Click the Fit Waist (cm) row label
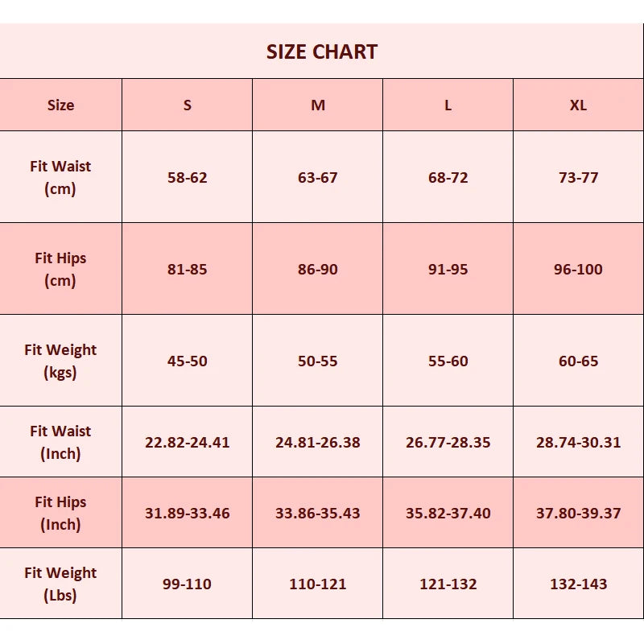 (60, 177)
